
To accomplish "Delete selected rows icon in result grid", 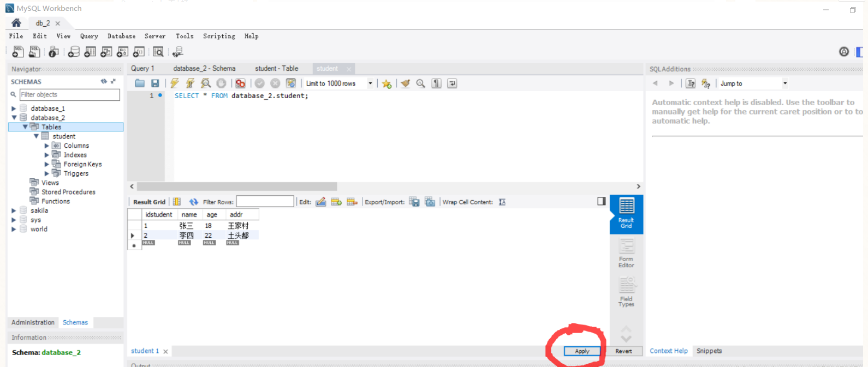I will pyautogui.click(x=352, y=202).
